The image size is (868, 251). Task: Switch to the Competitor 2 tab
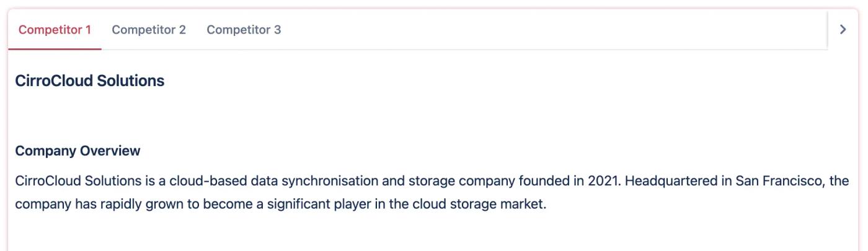coord(149,29)
